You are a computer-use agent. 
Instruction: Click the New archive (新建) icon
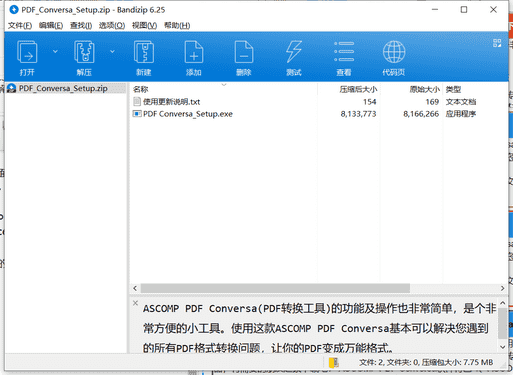pyautogui.click(x=144, y=52)
